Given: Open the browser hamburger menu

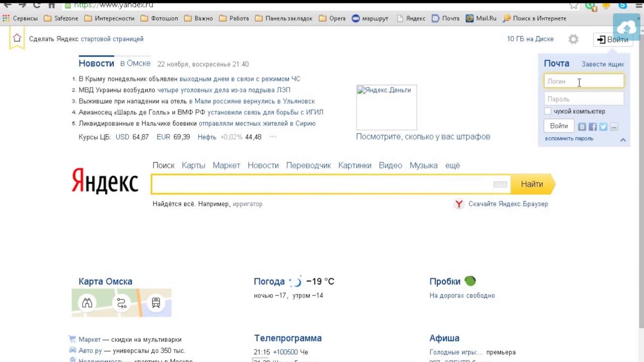Looking at the screenshot, I should click(x=638, y=5).
